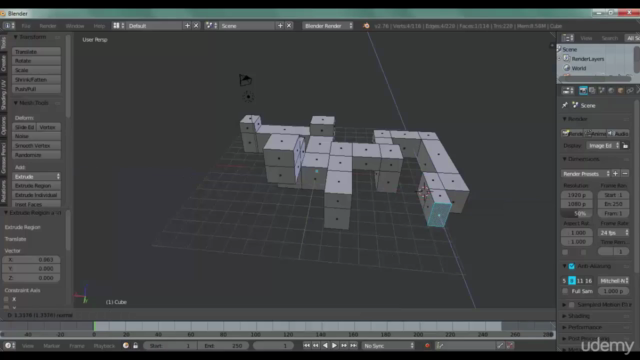Jump to the first frame

(307, 346)
